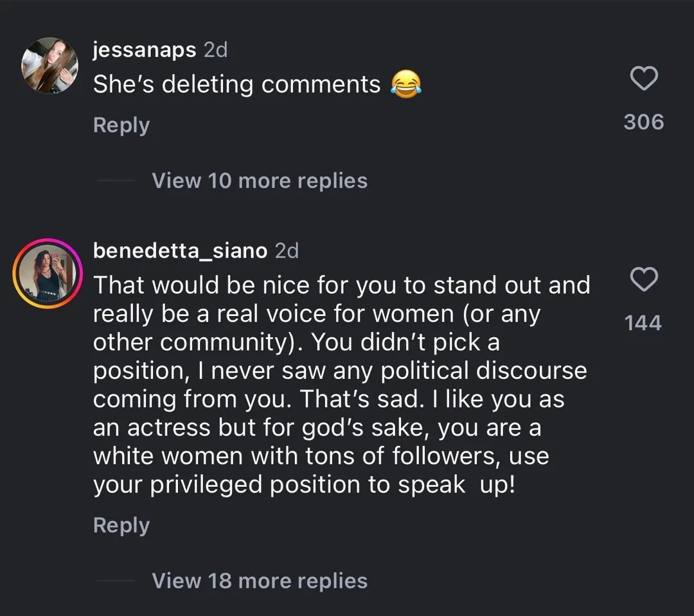This screenshot has width=694, height=616.
Task: Click the line before 'View 10 more replies'
Action: (115, 181)
